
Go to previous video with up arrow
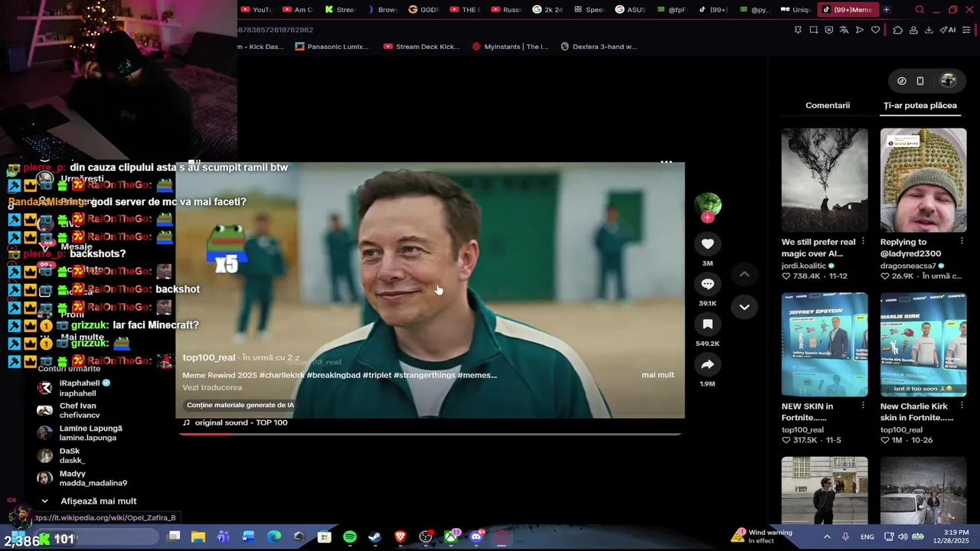pyautogui.click(x=744, y=274)
